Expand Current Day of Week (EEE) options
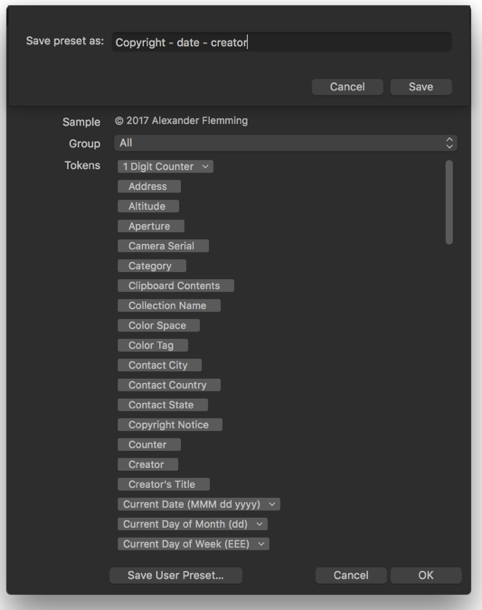The height and width of the screenshot is (610, 482). pos(261,544)
